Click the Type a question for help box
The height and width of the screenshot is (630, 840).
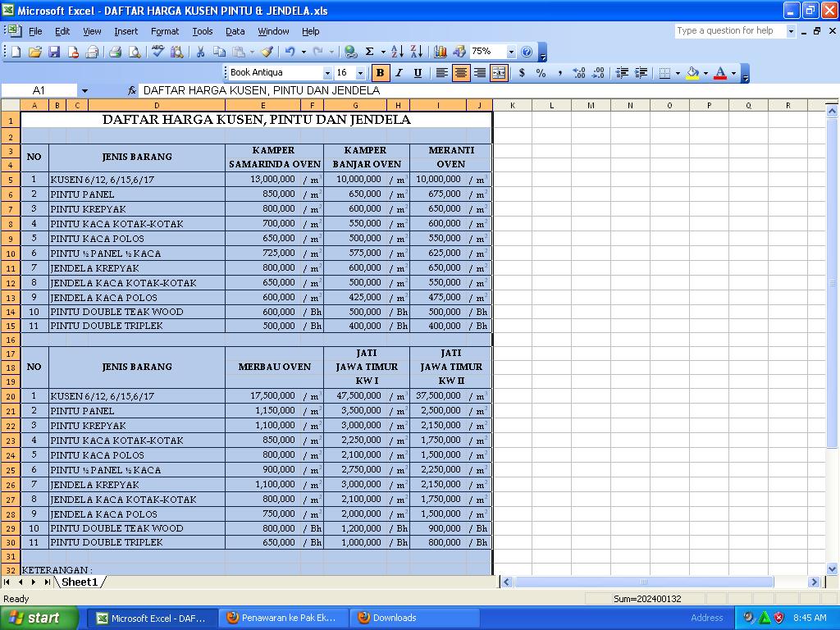pyautogui.click(x=730, y=31)
